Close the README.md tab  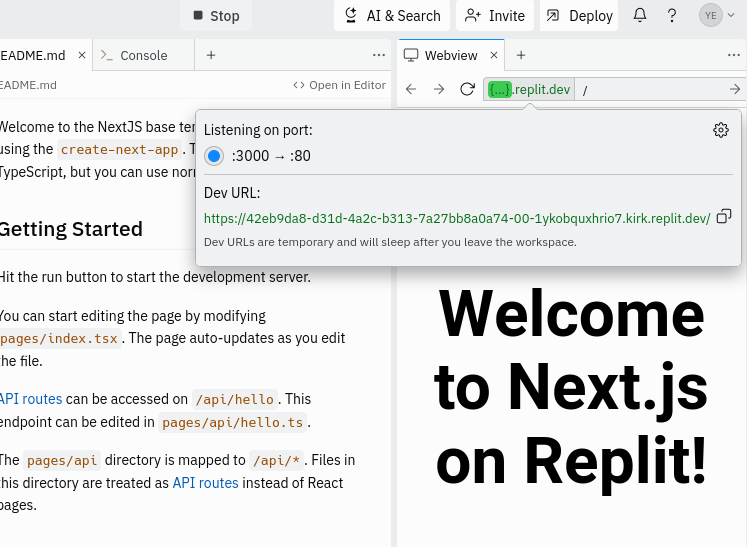[82, 55]
